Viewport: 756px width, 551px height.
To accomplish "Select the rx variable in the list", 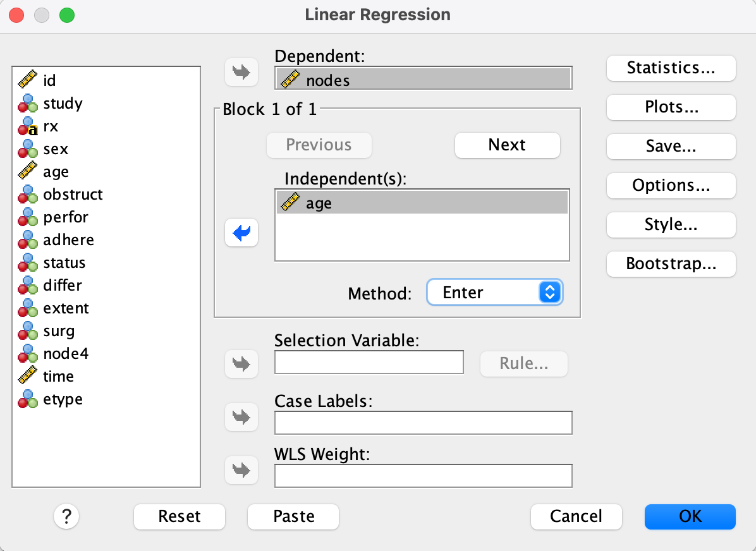I will pyautogui.click(x=51, y=126).
